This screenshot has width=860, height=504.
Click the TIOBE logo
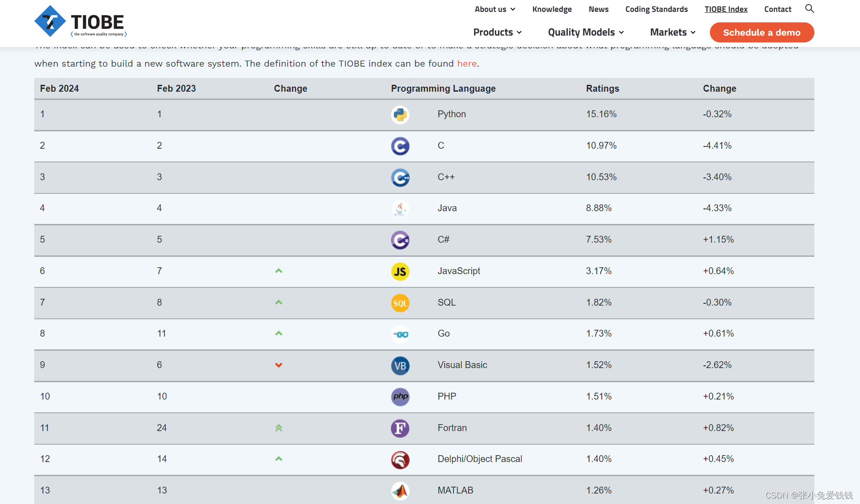point(80,21)
